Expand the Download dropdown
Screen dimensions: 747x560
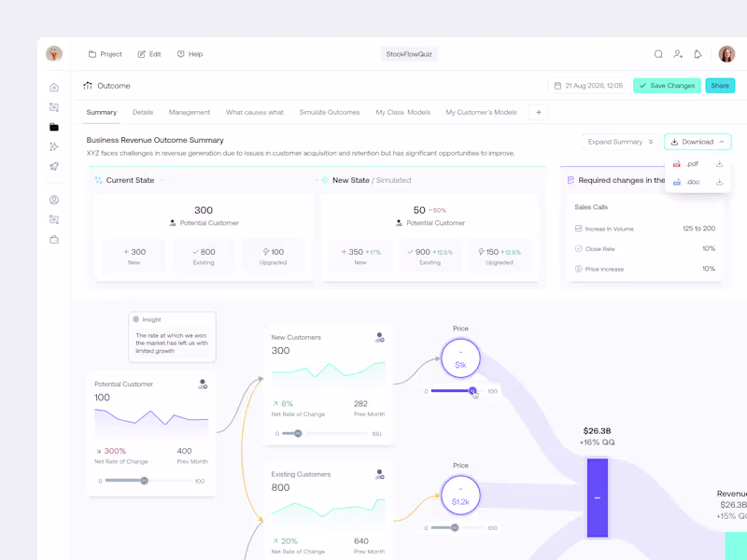[x=698, y=142]
